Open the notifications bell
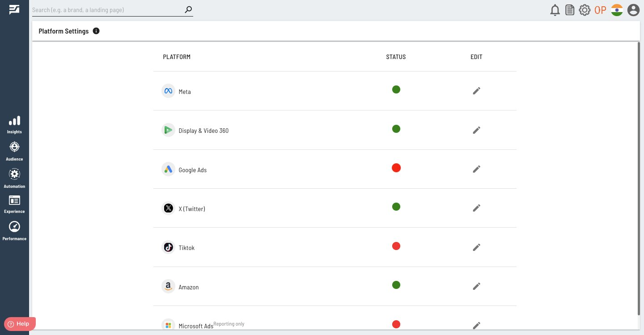The width and height of the screenshot is (644, 335). (555, 10)
